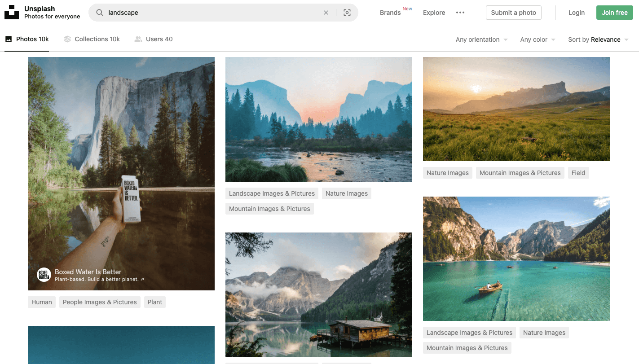Click Mountain Images & Pictures tag under rowboat photo
Viewport: 639px width, 364px height.
(467, 348)
